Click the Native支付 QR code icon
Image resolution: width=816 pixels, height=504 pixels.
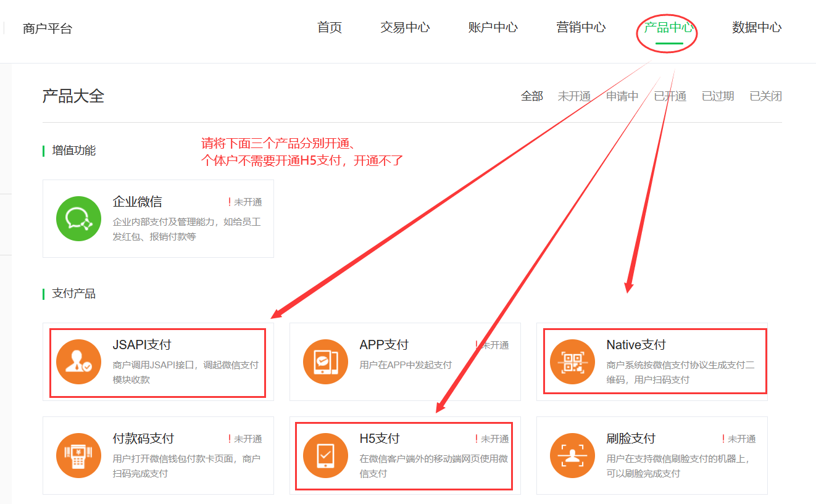[x=572, y=361]
